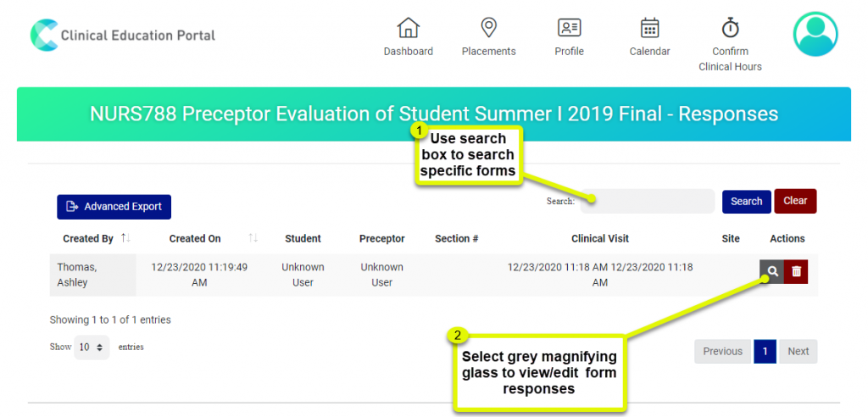Focus the Search text box
Viewport: 868px width, 417px height.
pos(648,202)
